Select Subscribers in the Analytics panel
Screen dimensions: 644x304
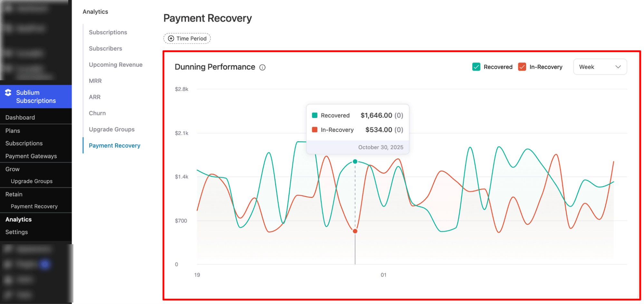pyautogui.click(x=105, y=48)
